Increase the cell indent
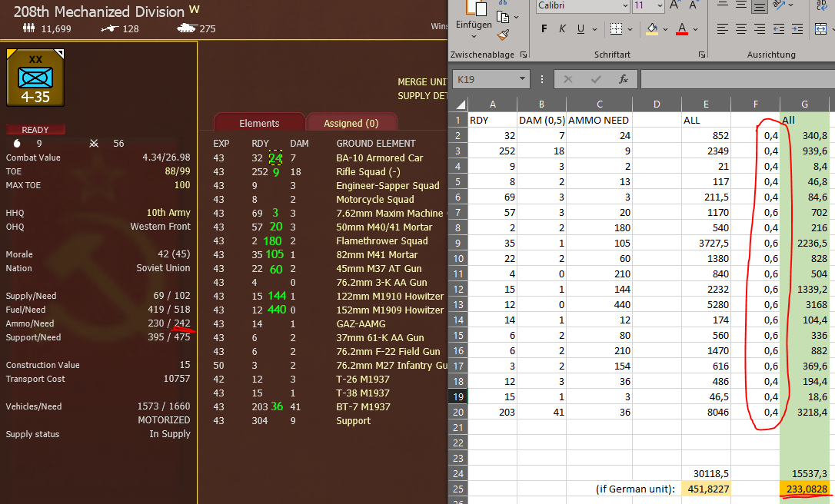The width and height of the screenshot is (835, 504). (x=797, y=28)
